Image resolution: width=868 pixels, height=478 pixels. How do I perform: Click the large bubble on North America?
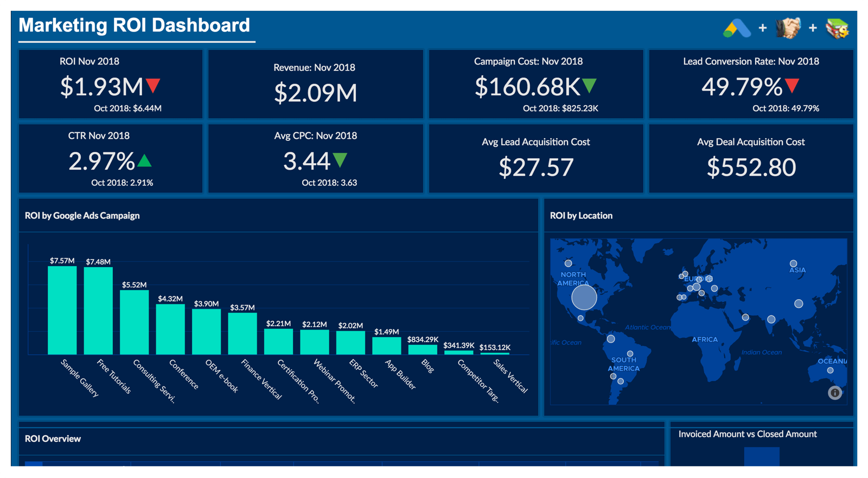click(x=584, y=297)
